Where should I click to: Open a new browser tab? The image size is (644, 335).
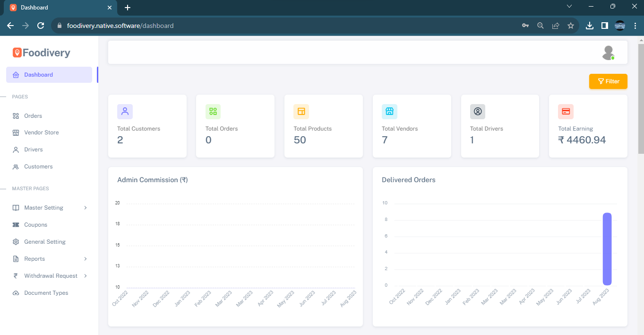tap(128, 8)
